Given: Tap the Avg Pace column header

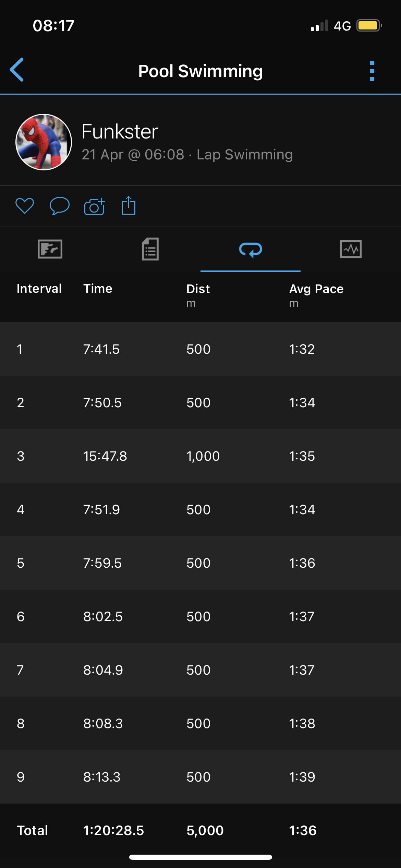Looking at the screenshot, I should (316, 289).
